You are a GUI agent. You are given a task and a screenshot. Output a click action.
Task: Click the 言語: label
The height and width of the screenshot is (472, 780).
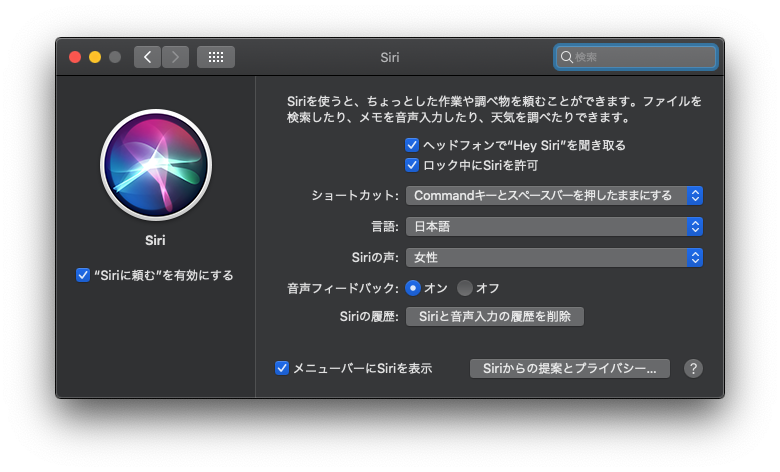pos(385,227)
